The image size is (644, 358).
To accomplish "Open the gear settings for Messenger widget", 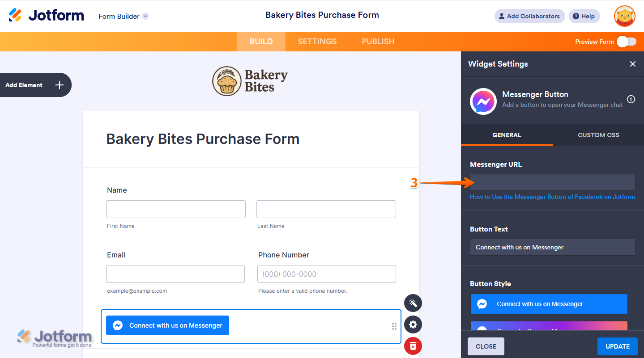I will point(413,324).
